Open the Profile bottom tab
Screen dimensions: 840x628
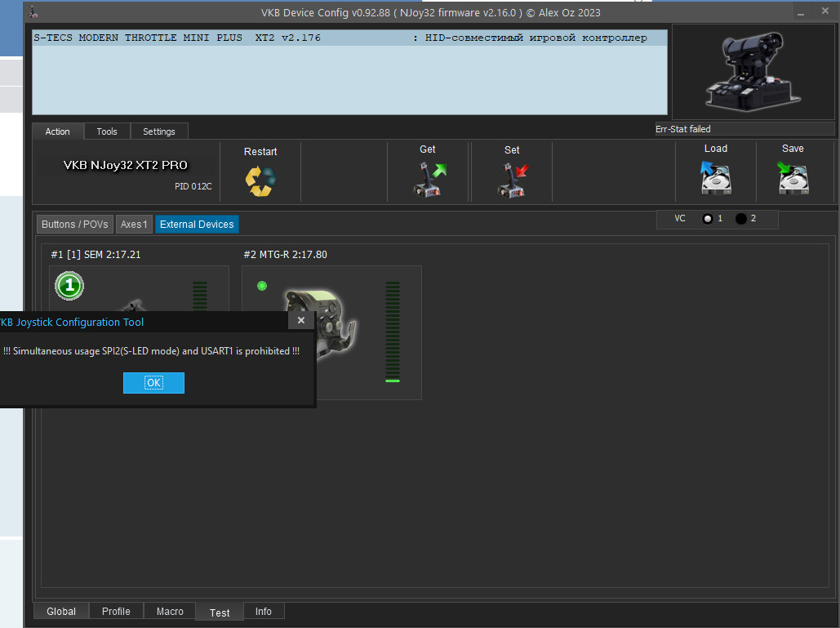116,611
